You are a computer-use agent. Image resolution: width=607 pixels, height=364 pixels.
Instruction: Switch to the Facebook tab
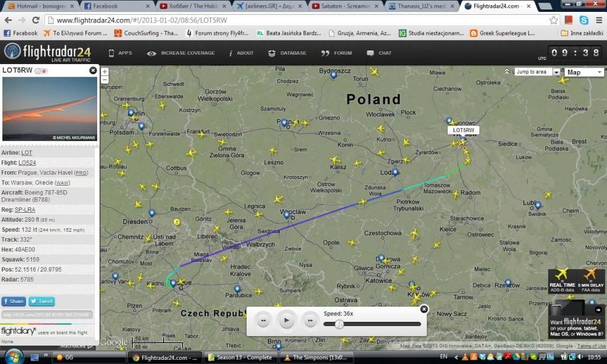point(116,6)
